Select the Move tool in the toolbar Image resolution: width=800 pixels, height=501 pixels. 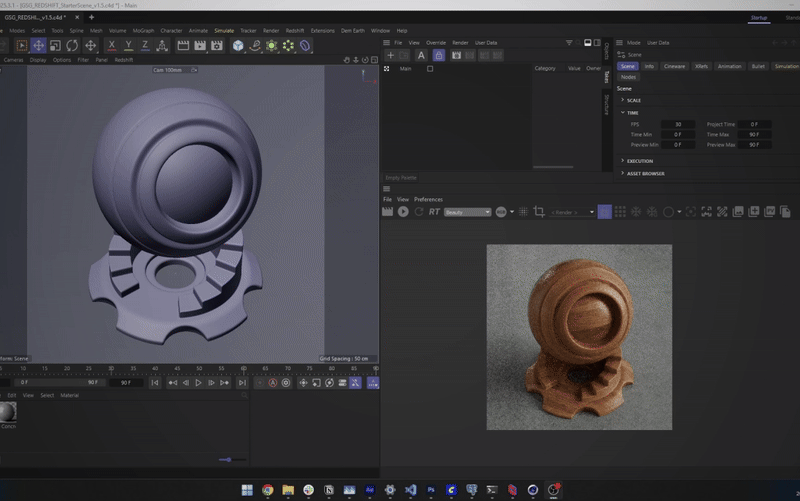point(38,45)
